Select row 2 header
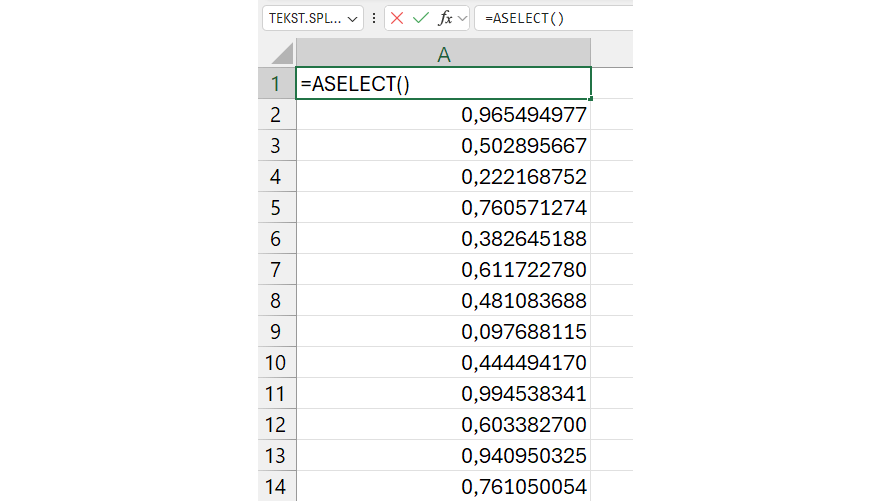This screenshot has height=501, width=891. point(276,115)
